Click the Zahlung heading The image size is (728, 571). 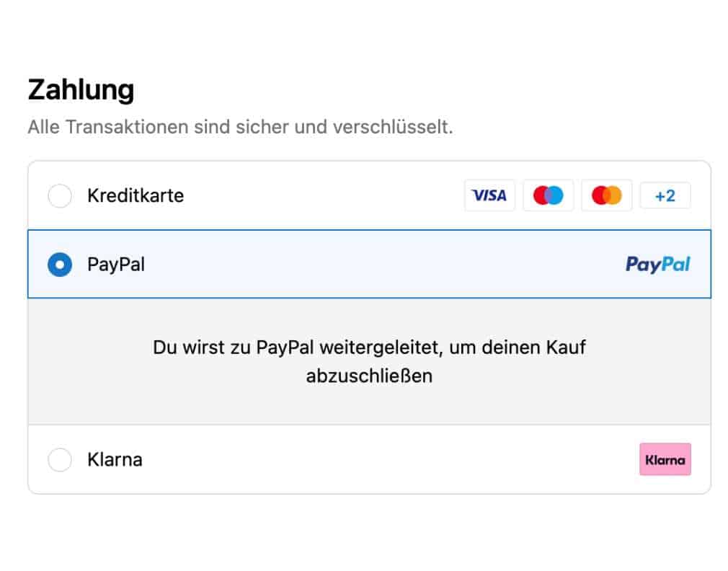pos(81,90)
